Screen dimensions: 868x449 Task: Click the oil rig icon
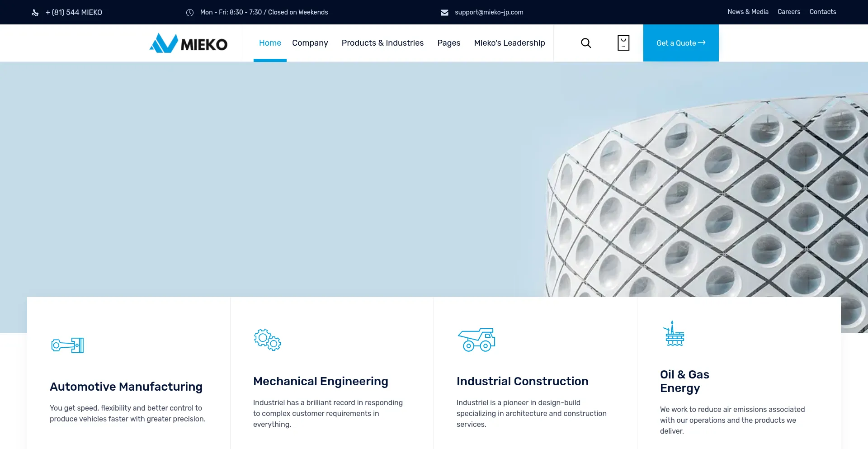[674, 334]
